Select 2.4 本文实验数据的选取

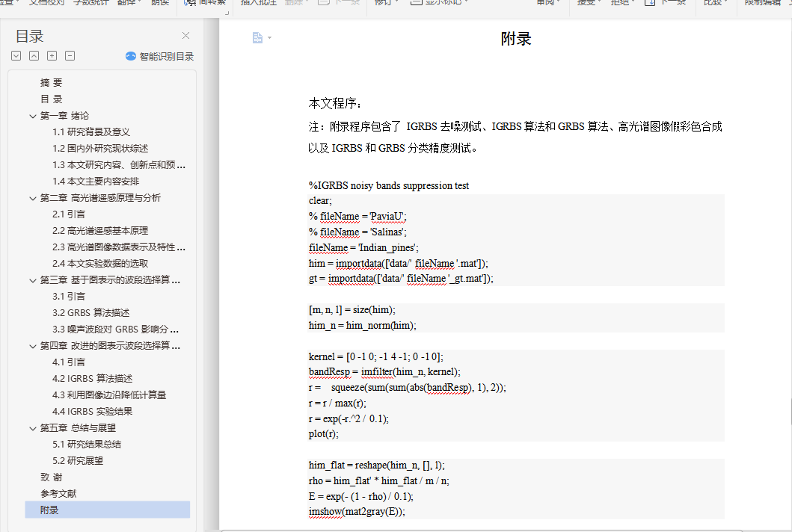(x=100, y=264)
